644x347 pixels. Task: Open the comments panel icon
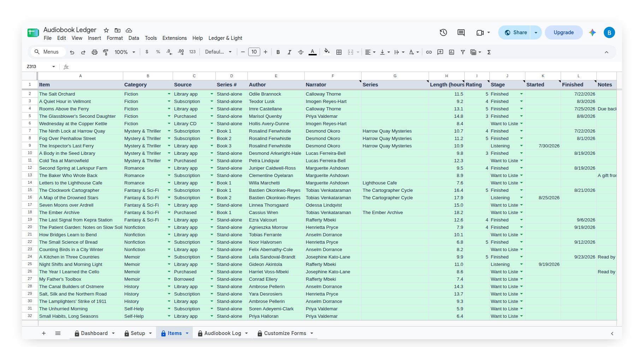461,32
